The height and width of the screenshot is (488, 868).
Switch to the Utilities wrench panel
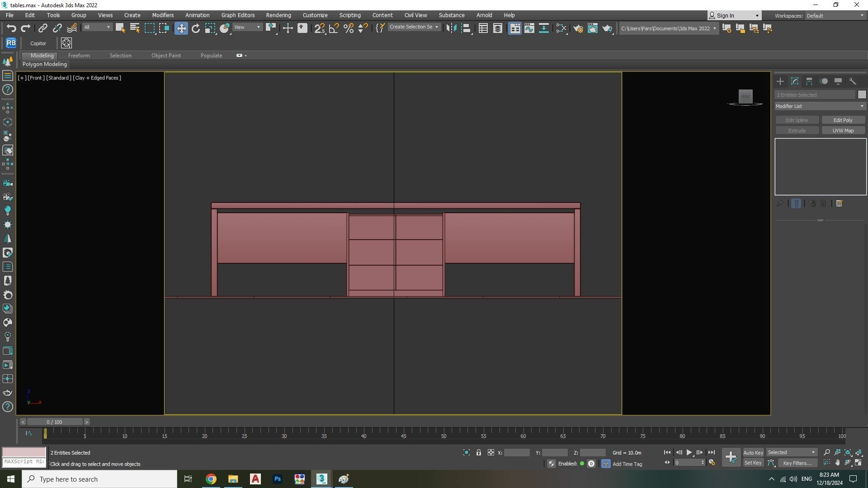point(853,81)
